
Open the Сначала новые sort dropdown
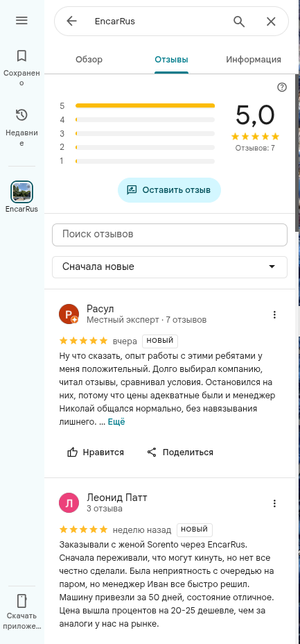click(170, 267)
